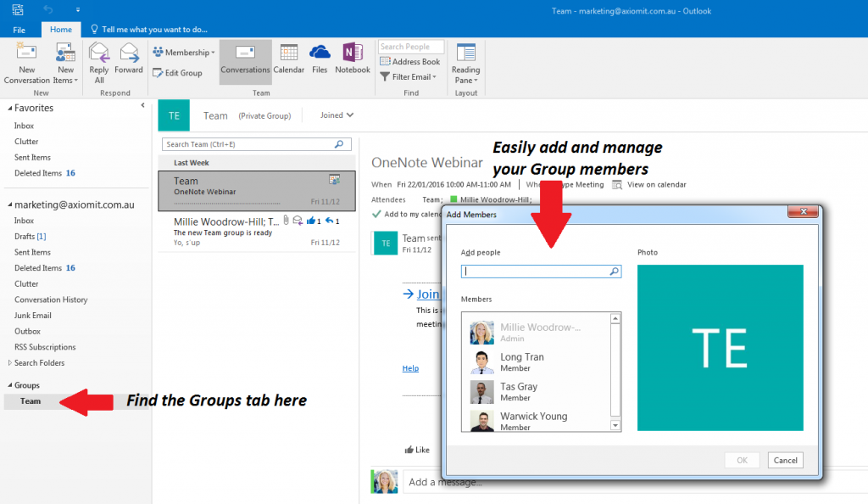Select the Conversations view icon
The image size is (868, 504).
click(245, 59)
